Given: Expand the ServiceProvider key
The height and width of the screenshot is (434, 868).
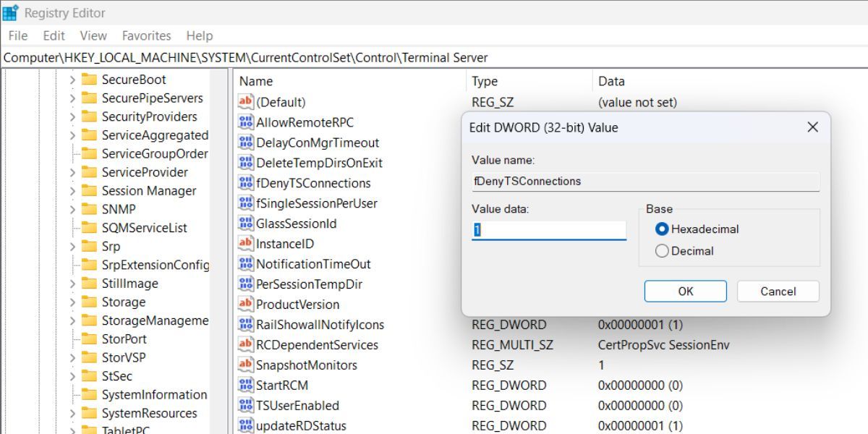Looking at the screenshot, I should pos(72,172).
